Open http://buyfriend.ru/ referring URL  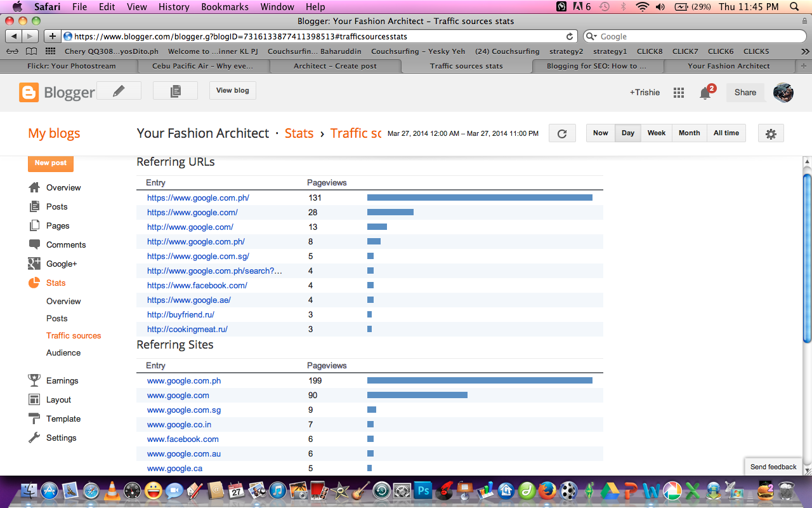tap(181, 315)
